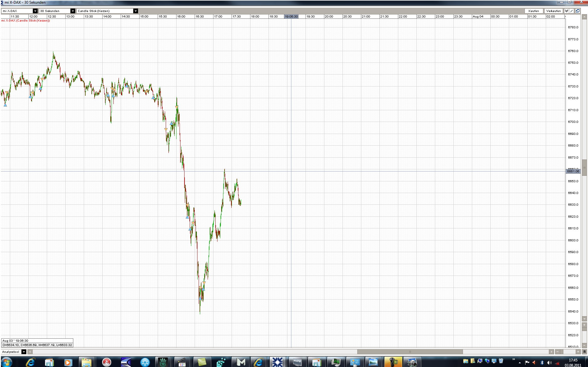
Task: Click the highlighted 19:06:30 time marker
Action: point(291,17)
